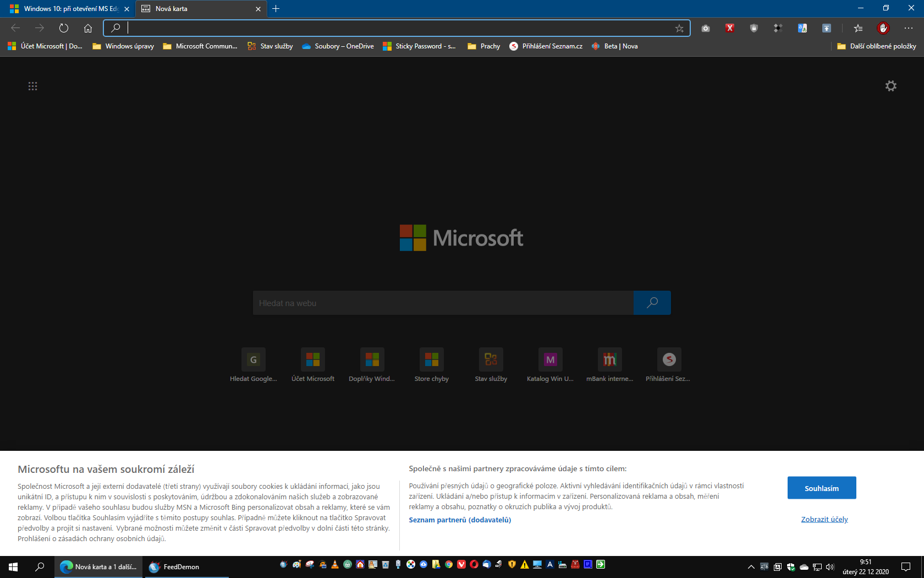Viewport: 924px width, 578px height.
Task: Open page settings gear icon
Action: (891, 86)
